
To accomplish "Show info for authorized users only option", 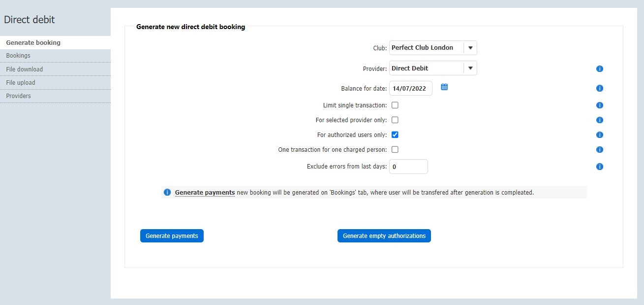I will point(599,135).
